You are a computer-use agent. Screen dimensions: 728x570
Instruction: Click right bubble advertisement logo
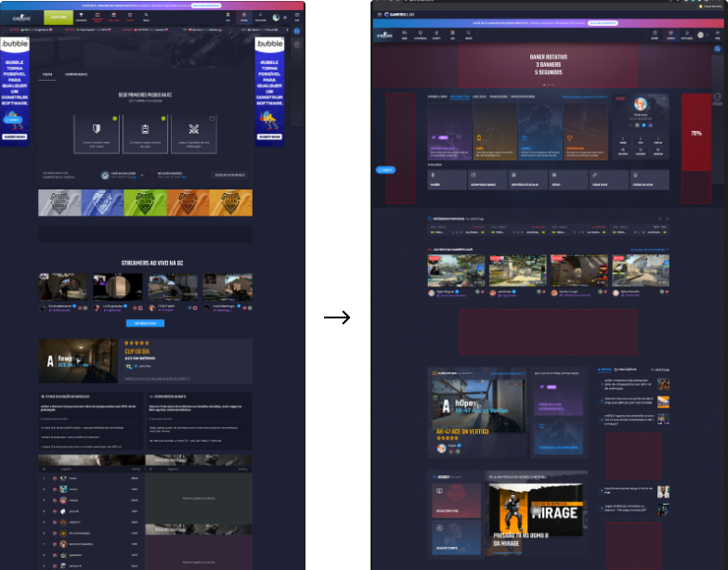[x=269, y=45]
